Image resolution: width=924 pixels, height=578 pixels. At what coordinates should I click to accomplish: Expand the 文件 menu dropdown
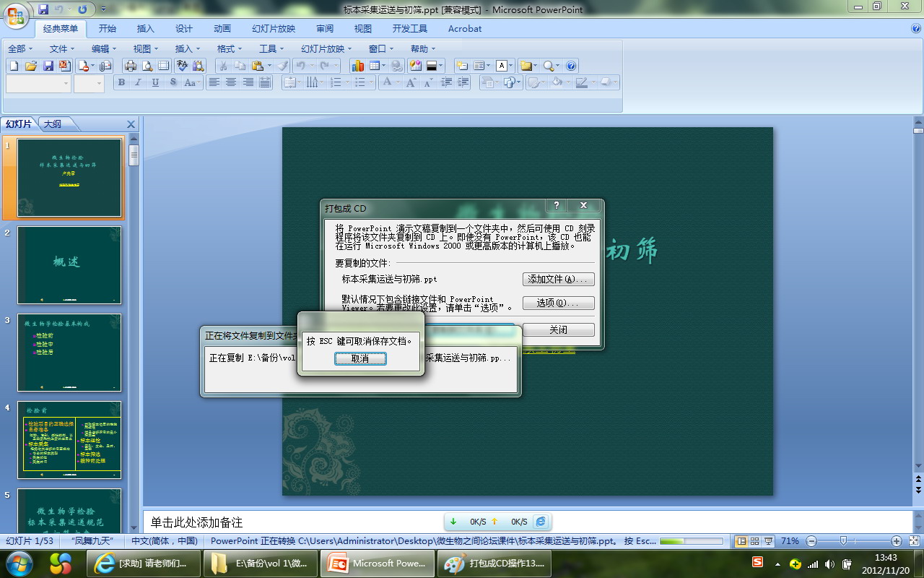point(61,48)
